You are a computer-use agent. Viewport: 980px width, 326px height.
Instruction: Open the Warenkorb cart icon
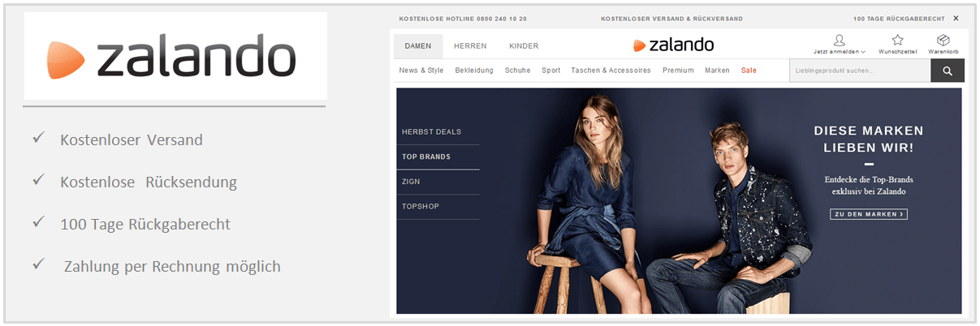pos(943,40)
